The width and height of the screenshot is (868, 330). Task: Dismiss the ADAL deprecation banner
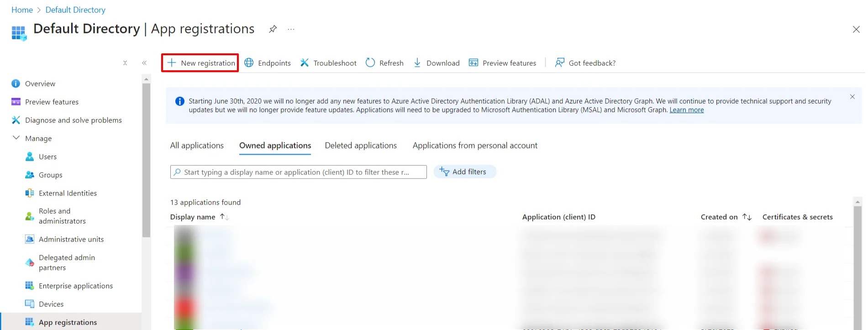coord(852,97)
